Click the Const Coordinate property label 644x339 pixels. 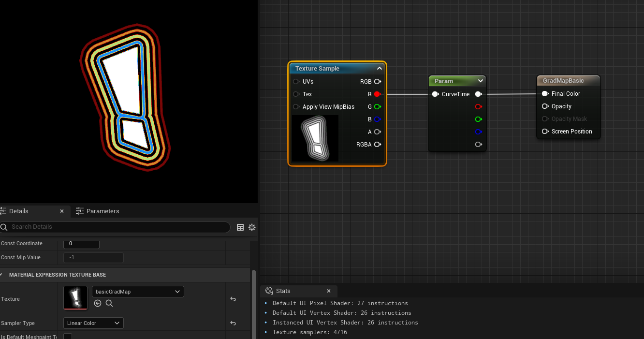click(22, 244)
